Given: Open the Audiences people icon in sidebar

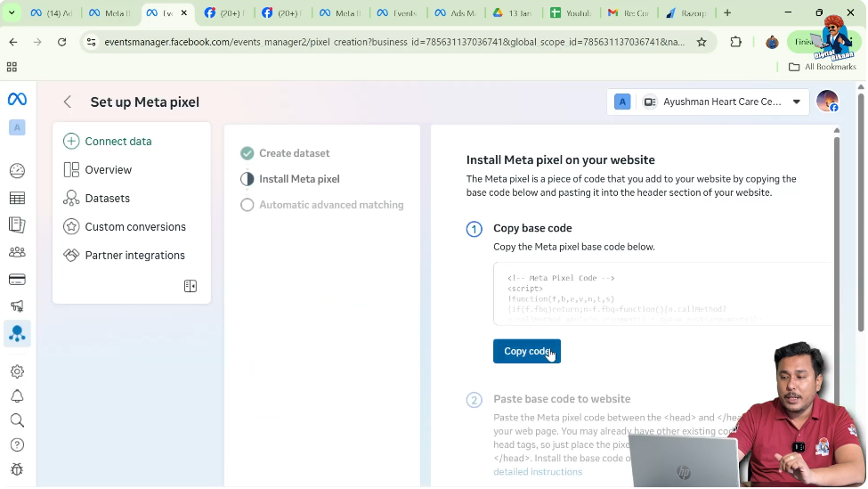Looking at the screenshot, I should [17, 252].
